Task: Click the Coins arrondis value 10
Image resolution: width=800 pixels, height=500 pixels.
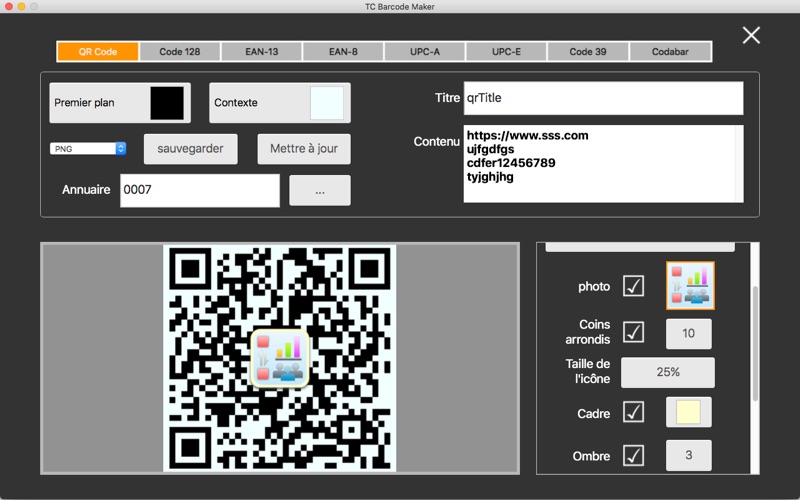Action: (x=688, y=334)
